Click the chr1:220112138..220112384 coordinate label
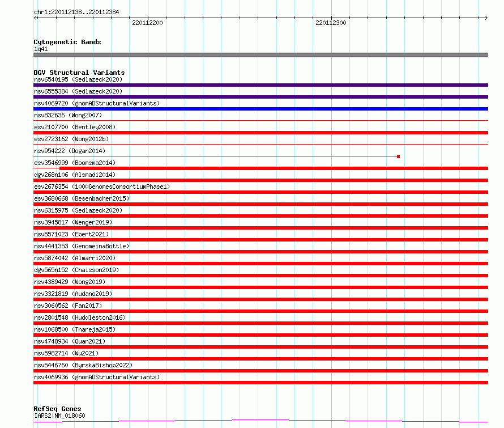The width and height of the screenshot is (504, 428). [76, 12]
